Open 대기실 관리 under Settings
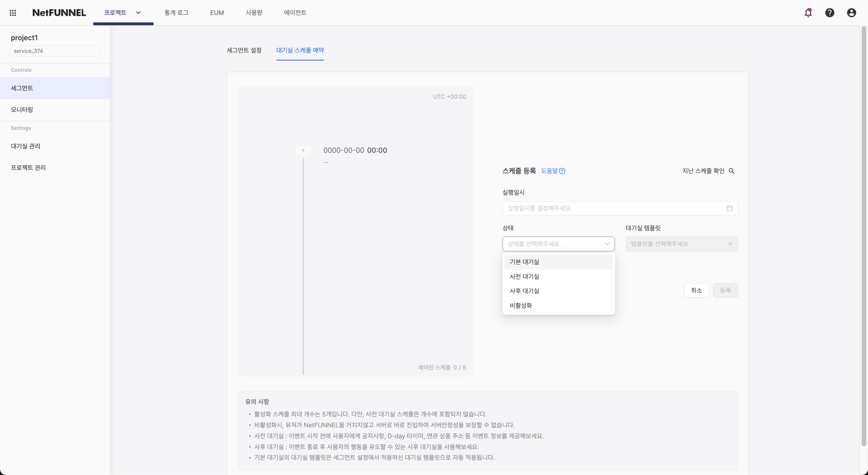Image resolution: width=868 pixels, height=475 pixels. pyautogui.click(x=26, y=146)
